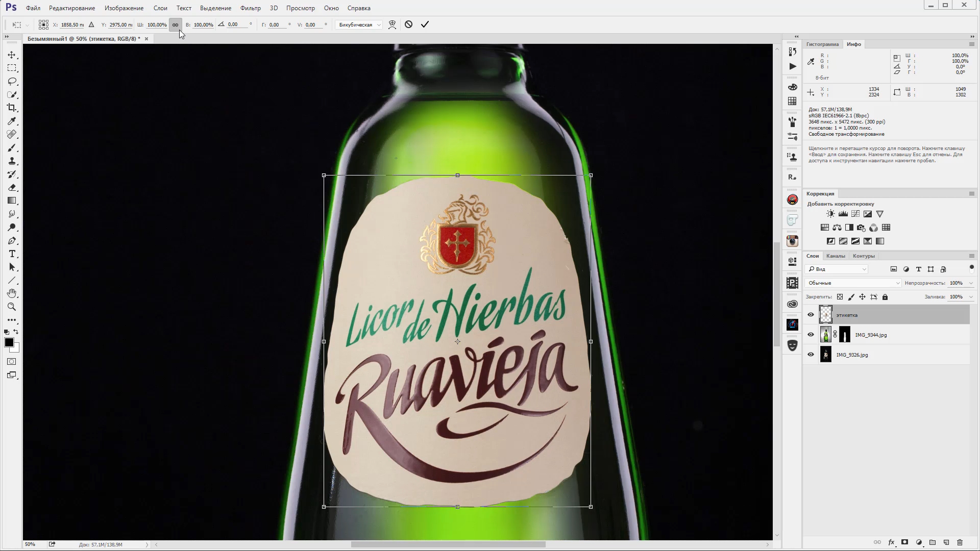Image resolution: width=980 pixels, height=551 pixels.
Task: Select the Move tool
Action: click(12, 55)
